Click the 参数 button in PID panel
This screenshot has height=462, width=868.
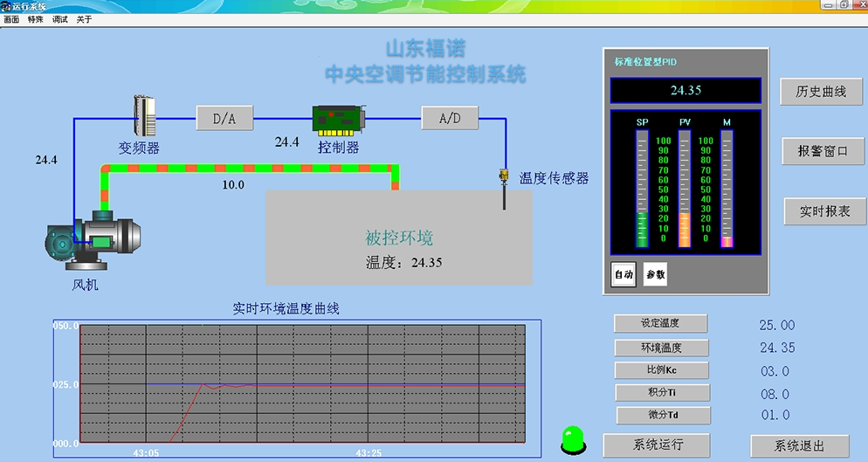coord(656,274)
